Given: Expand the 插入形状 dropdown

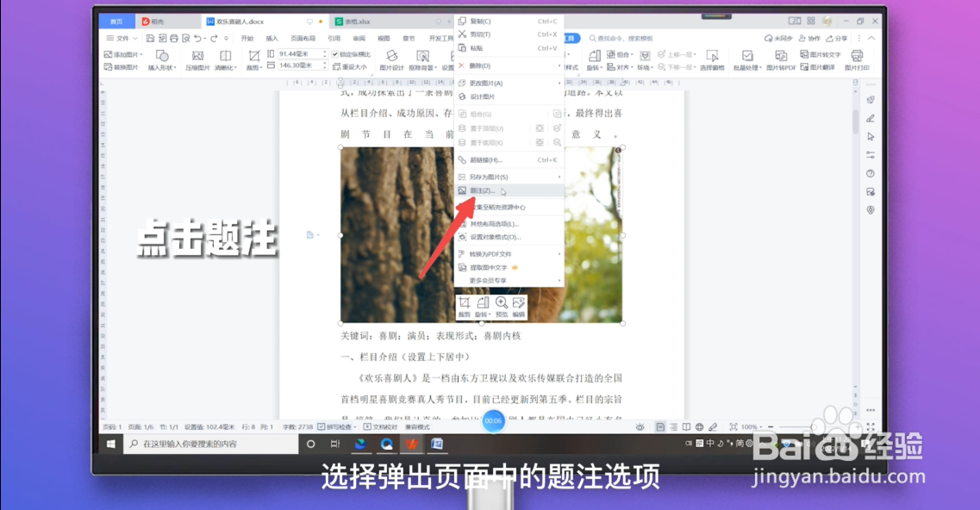Looking at the screenshot, I should [162, 60].
